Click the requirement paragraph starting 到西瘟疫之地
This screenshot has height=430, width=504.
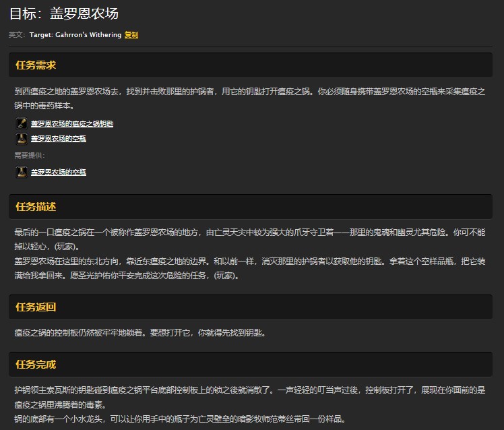point(249,98)
